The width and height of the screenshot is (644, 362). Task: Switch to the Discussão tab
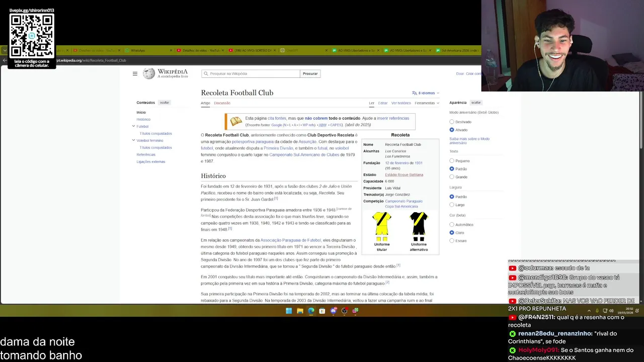(222, 103)
